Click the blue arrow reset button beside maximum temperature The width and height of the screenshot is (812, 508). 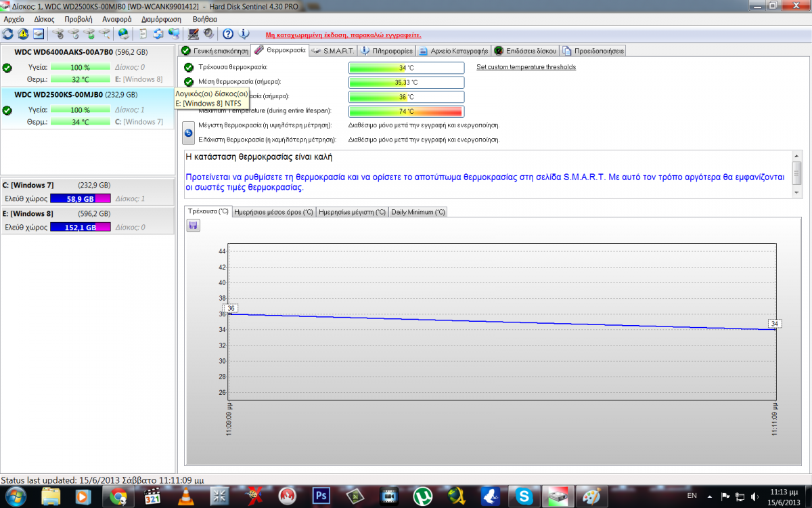[x=189, y=133]
